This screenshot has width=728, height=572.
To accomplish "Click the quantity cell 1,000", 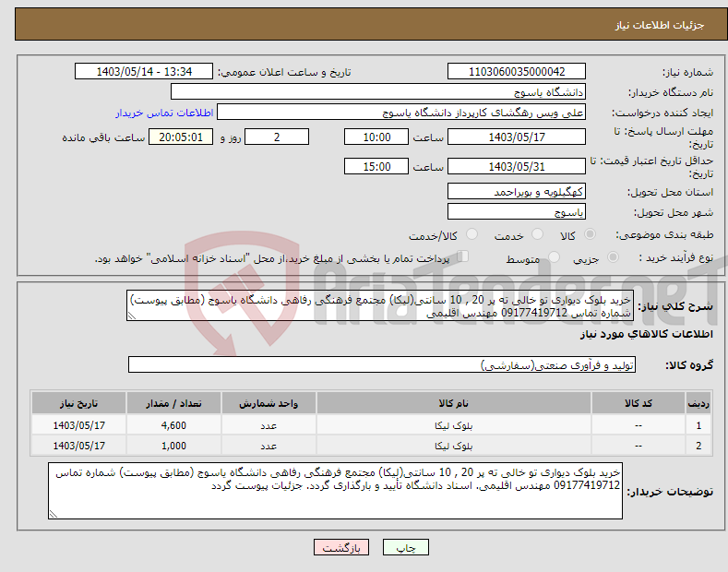I will [173, 446].
